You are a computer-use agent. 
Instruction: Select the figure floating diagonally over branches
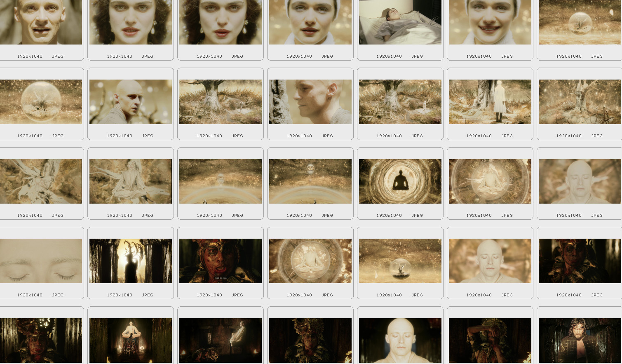click(x=41, y=181)
